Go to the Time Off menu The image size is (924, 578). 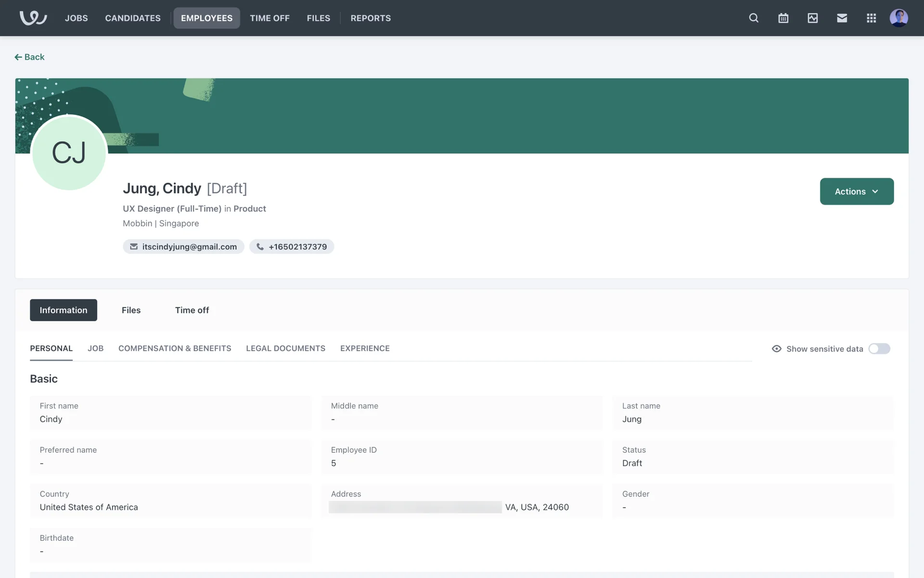(269, 18)
